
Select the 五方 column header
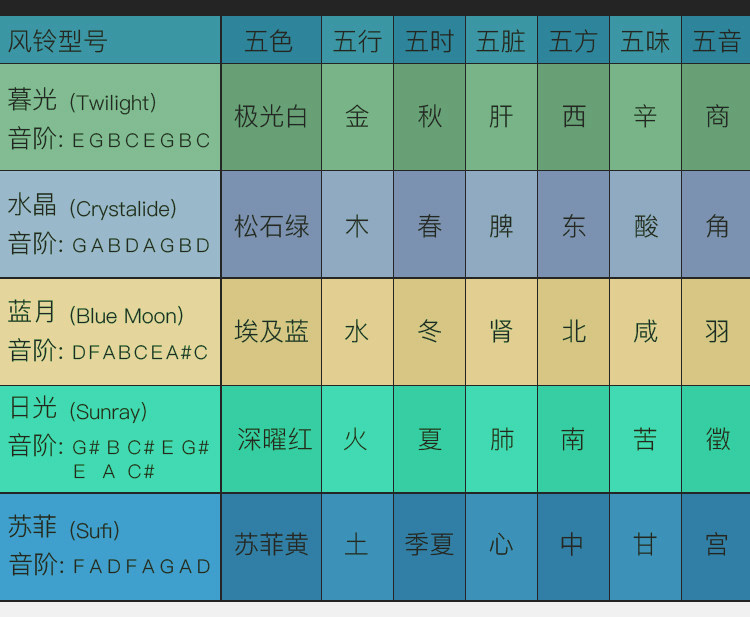pos(573,41)
